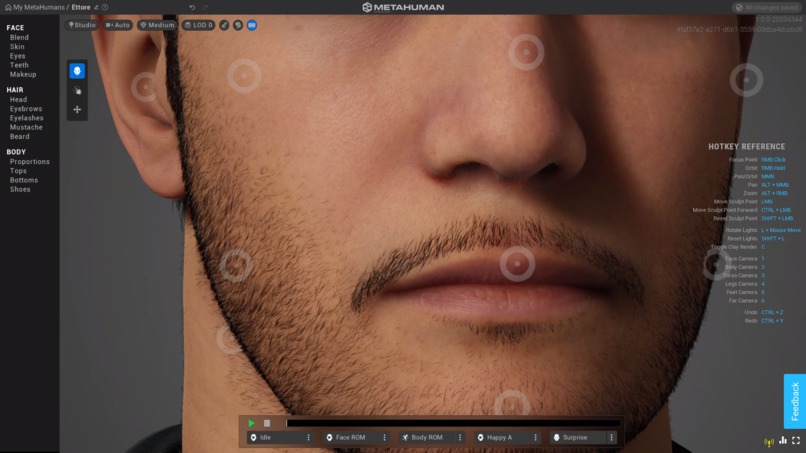The height and width of the screenshot is (453, 806).
Task: Select the blue face Blend tool icon
Action: 77,71
